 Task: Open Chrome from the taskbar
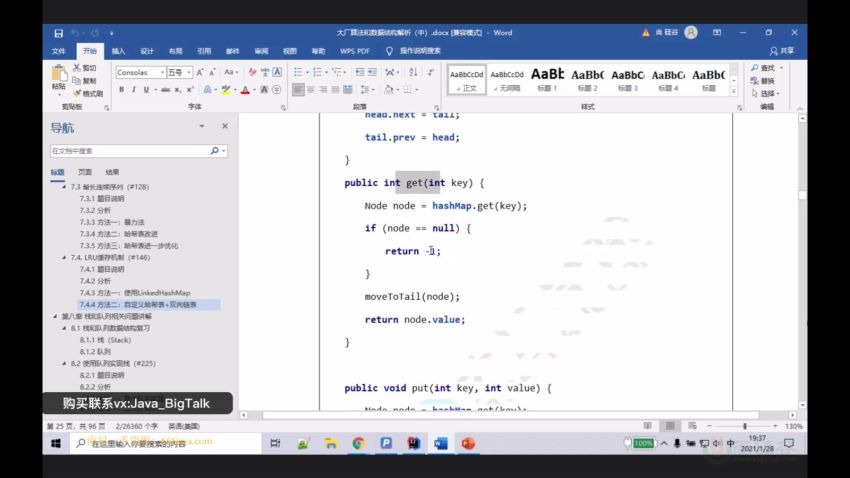point(358,443)
